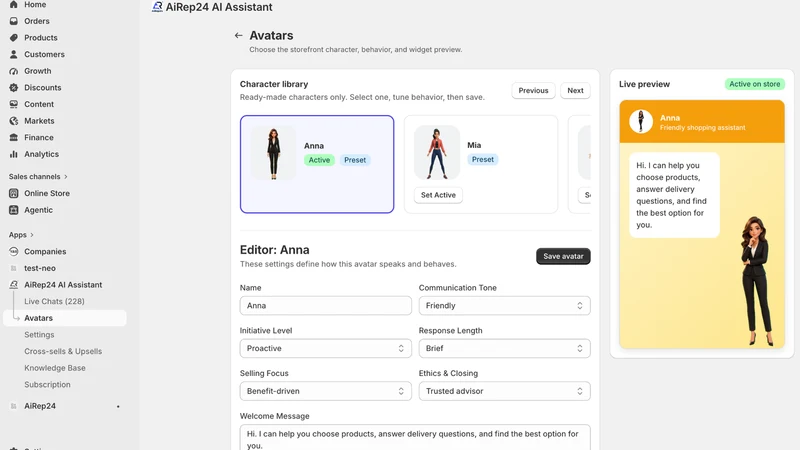Click the Save avatar button
This screenshot has height=450, width=800.
tap(563, 256)
